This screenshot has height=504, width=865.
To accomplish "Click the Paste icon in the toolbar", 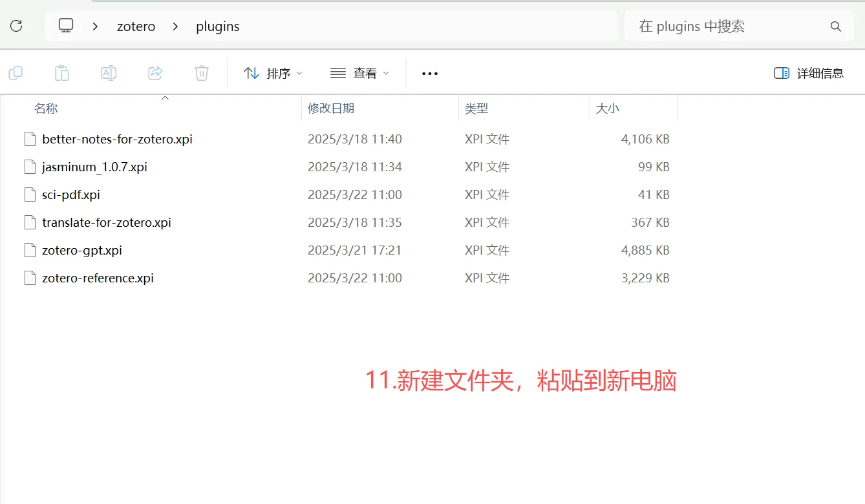I will pyautogui.click(x=62, y=73).
